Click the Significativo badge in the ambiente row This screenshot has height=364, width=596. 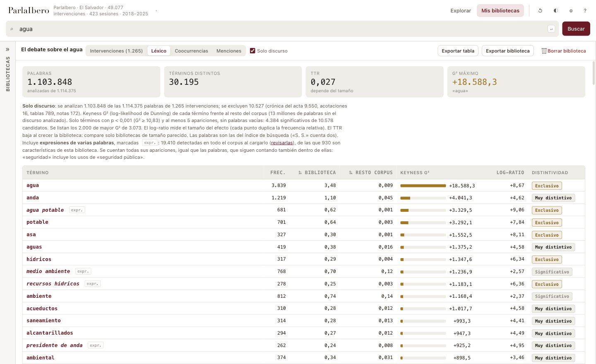point(552,296)
